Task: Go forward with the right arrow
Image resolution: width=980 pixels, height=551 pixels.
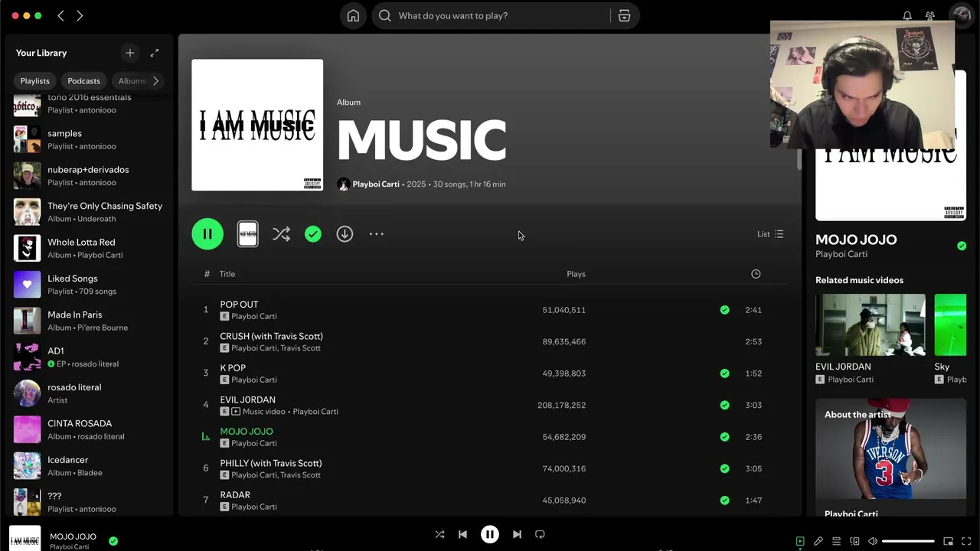Action: [x=80, y=15]
